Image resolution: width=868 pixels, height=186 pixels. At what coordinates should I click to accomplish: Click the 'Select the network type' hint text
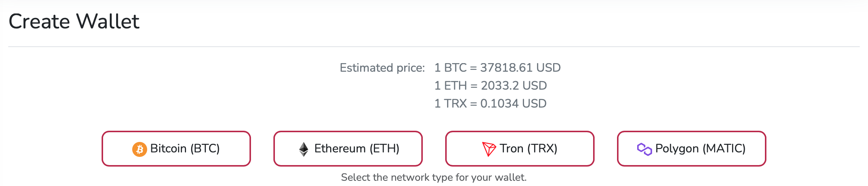[434, 177]
